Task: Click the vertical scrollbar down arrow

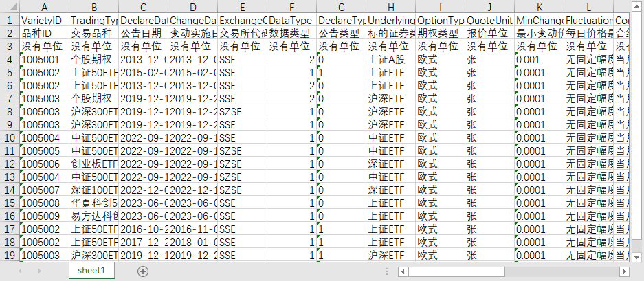Action: pos(636,257)
